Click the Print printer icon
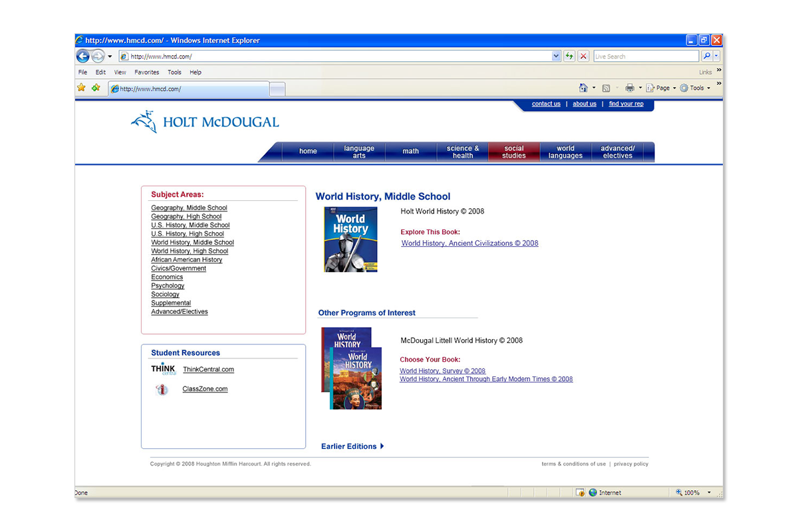The height and width of the screenshot is (532, 798). [x=630, y=88]
